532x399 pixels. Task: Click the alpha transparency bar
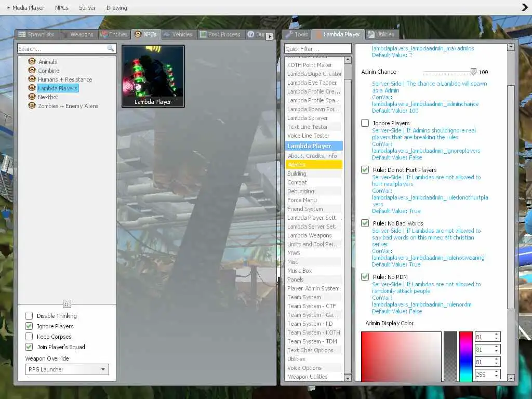[x=450, y=356]
